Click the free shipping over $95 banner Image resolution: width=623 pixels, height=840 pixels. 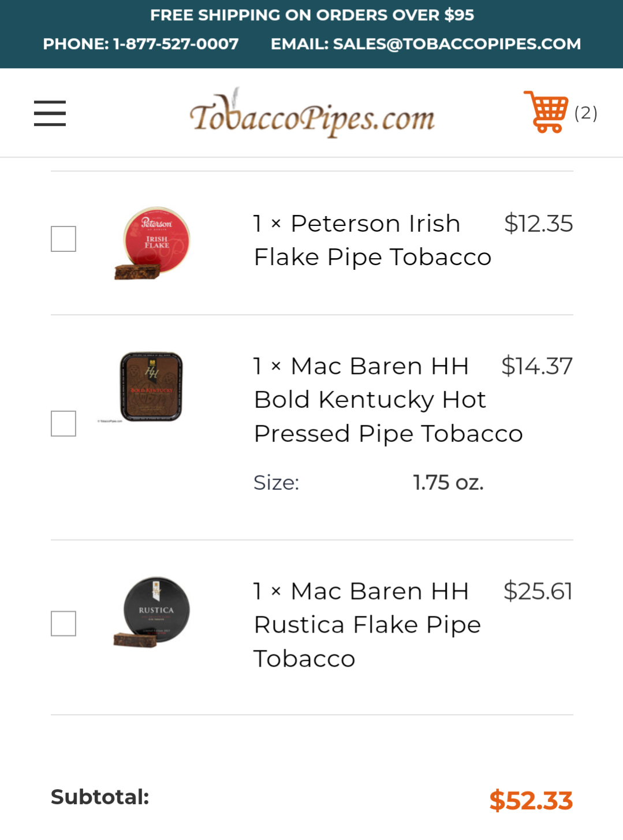(312, 15)
